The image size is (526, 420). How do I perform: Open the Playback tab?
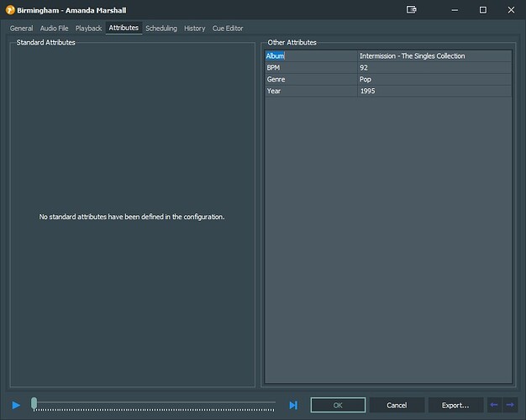click(x=88, y=29)
